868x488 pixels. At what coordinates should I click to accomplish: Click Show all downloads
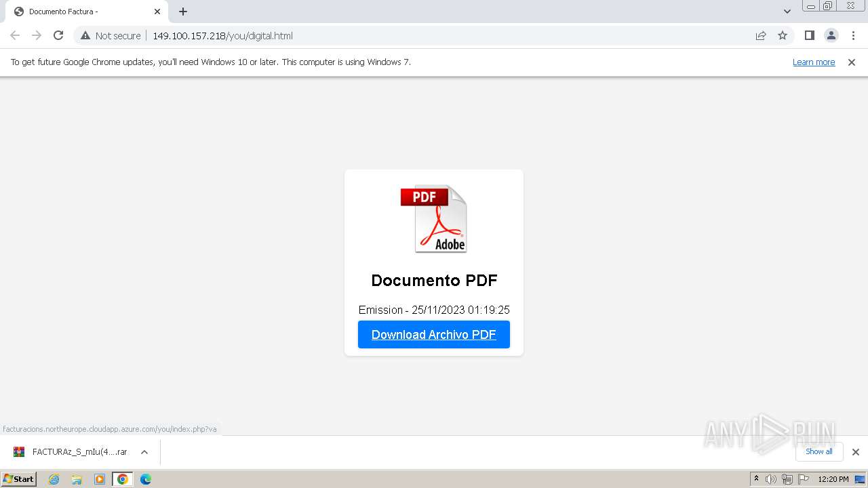tap(818, 451)
